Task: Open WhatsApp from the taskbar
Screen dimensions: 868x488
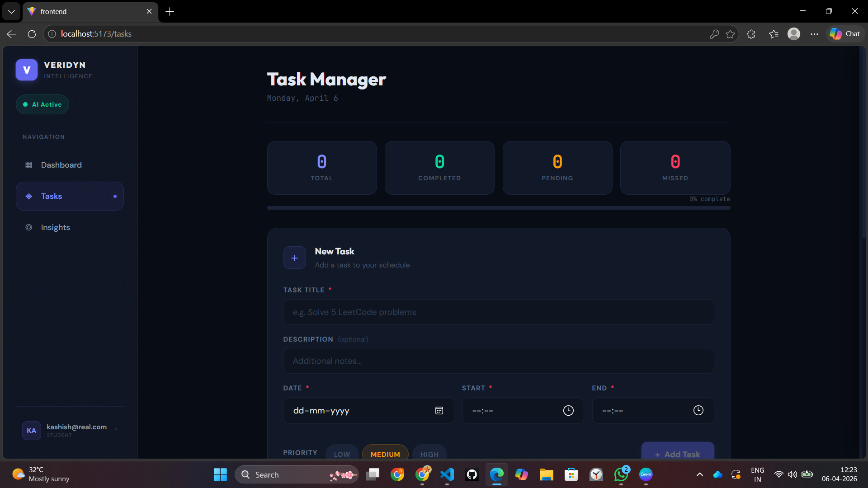Action: coord(621,474)
